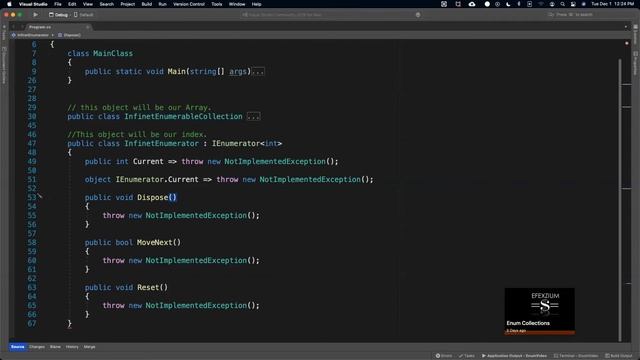Image resolution: width=640 pixels, height=360 pixels.
Task: Open the Build menu
Action: [x=147, y=4]
